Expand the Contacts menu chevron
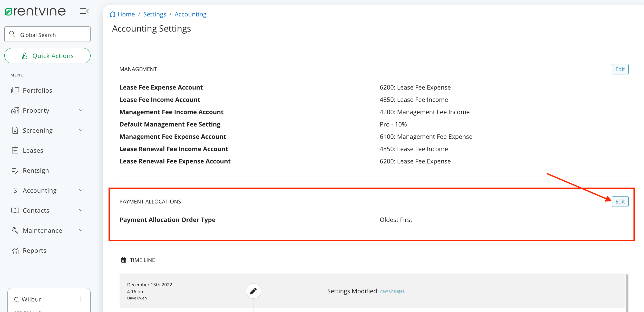Image resolution: width=644 pixels, height=312 pixels. tap(81, 210)
